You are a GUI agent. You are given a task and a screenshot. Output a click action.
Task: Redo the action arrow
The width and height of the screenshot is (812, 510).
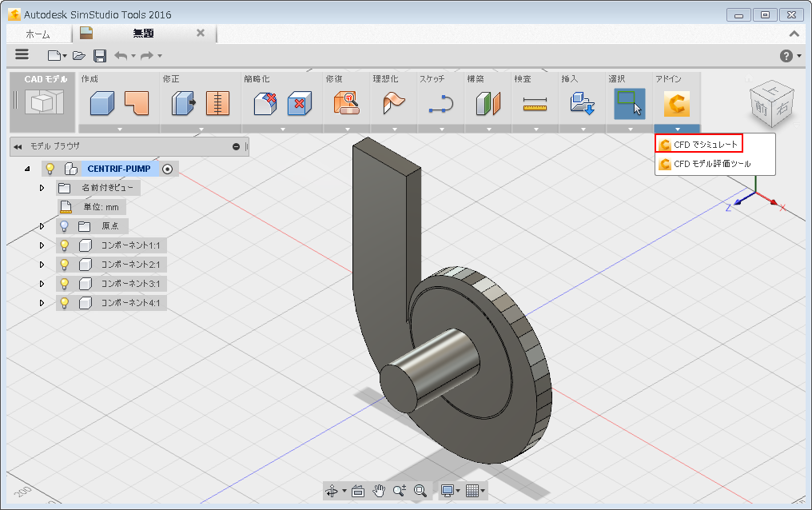coord(147,55)
